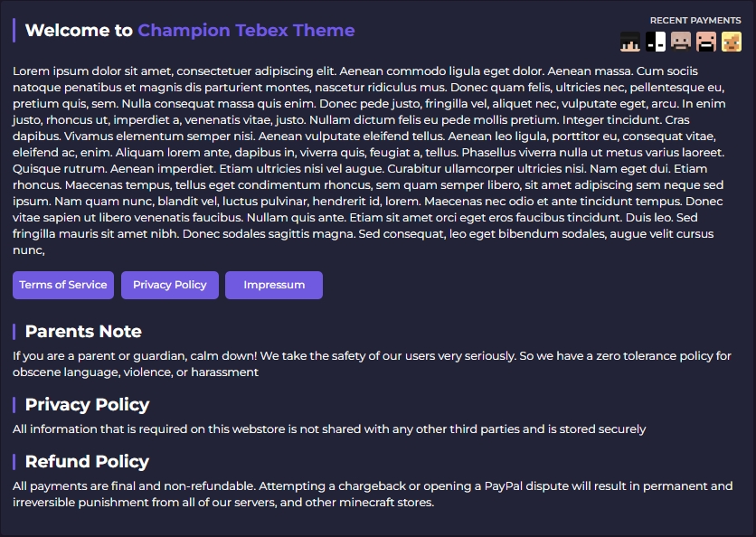The height and width of the screenshot is (537, 756).
Task: Click the yellow blonde player avatar
Action: pyautogui.click(x=732, y=41)
